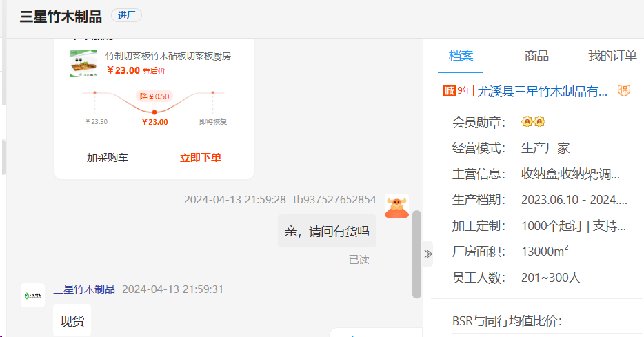Screen dimensions: 644x337
Task: Switch to the 我的订单 tab
Action: tap(612, 56)
